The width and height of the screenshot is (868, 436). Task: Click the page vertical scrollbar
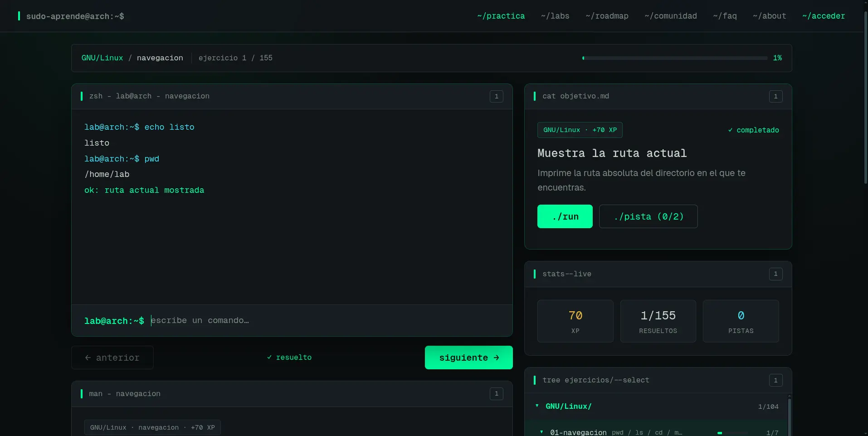tap(865, 98)
